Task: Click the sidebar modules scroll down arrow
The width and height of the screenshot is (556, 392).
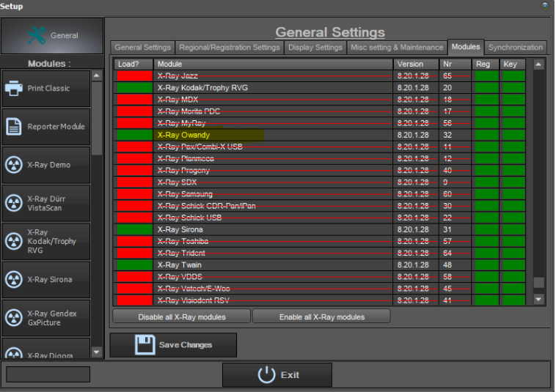Action: [96, 352]
